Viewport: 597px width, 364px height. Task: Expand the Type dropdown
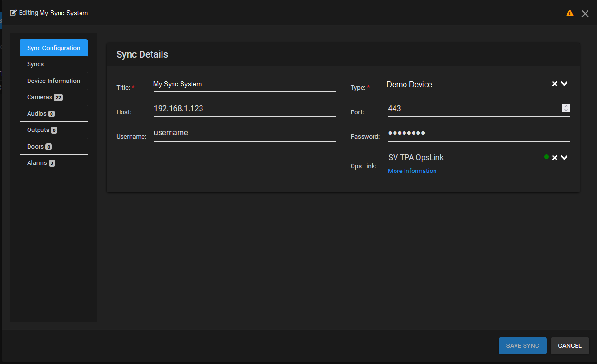point(564,84)
